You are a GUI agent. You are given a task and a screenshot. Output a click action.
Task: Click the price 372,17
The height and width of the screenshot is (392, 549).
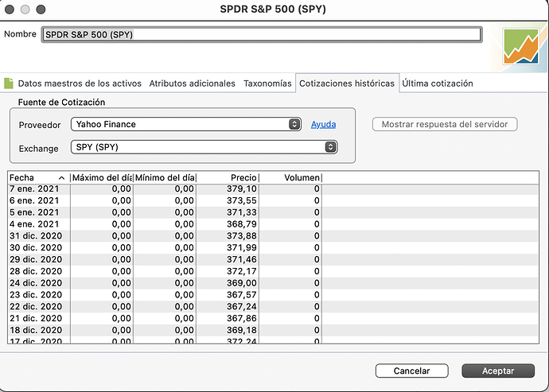click(242, 271)
